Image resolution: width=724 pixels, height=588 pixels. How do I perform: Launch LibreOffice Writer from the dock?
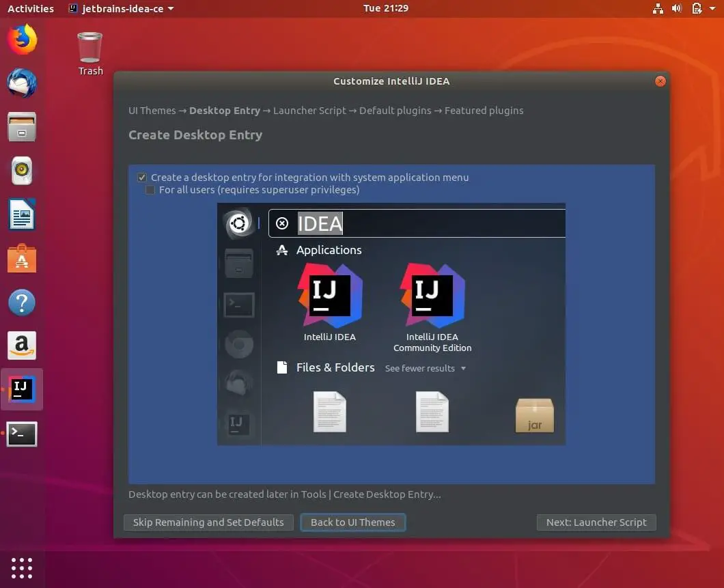coord(22,214)
